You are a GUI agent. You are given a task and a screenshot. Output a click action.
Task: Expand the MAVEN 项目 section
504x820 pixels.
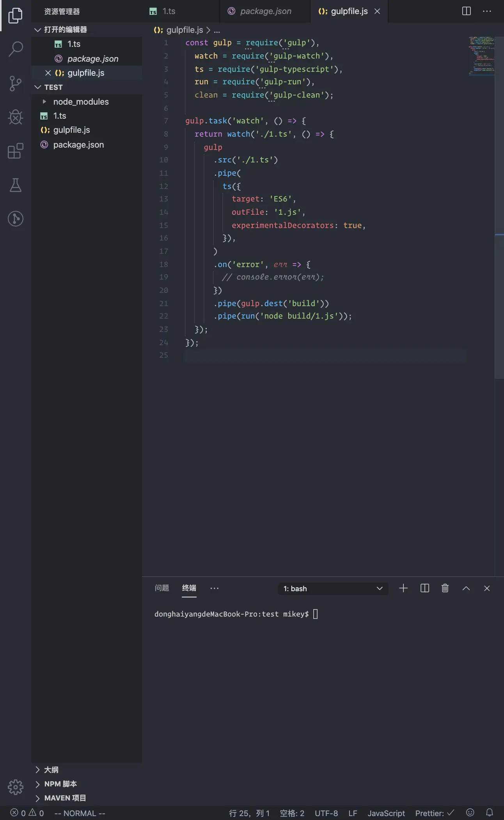[87, 798]
